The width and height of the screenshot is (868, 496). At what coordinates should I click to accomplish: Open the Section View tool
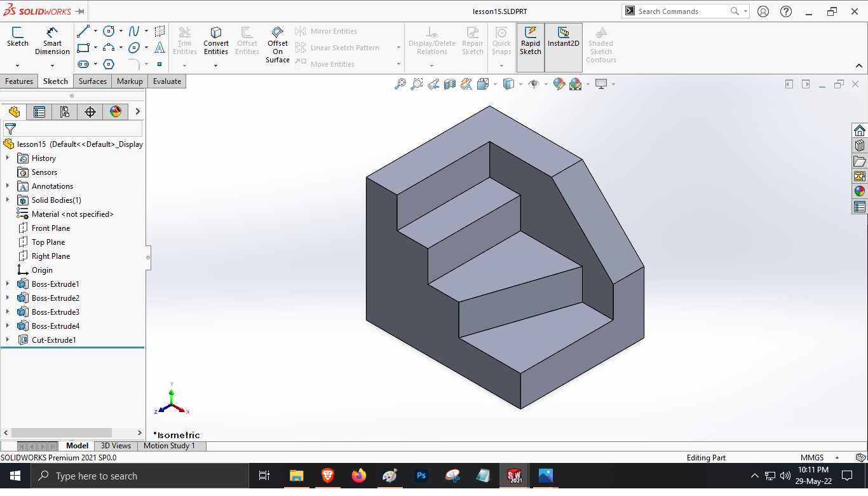(x=450, y=84)
